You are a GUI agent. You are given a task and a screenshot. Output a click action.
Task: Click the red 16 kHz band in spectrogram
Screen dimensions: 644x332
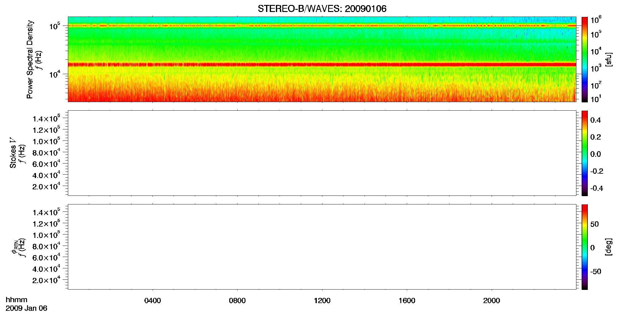tap(322, 65)
